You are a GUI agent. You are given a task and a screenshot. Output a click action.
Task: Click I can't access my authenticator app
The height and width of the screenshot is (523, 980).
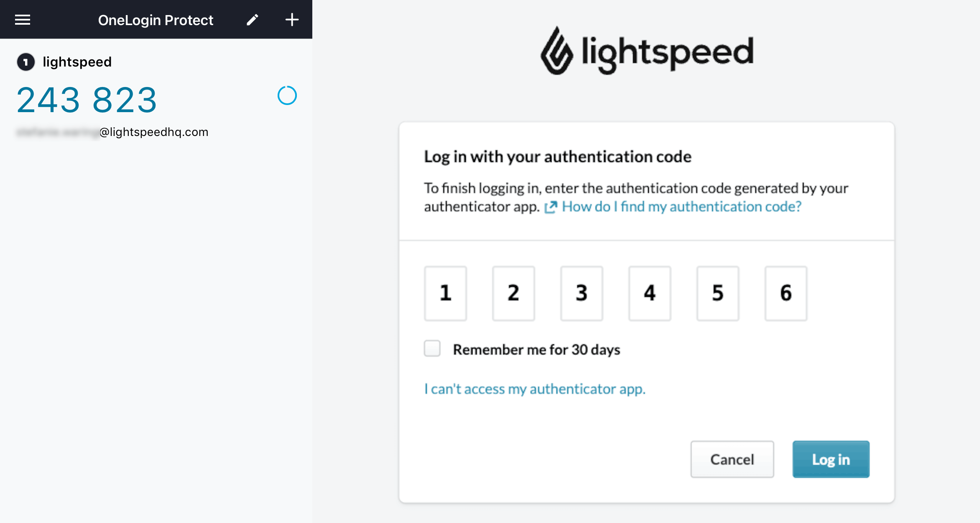pos(534,389)
